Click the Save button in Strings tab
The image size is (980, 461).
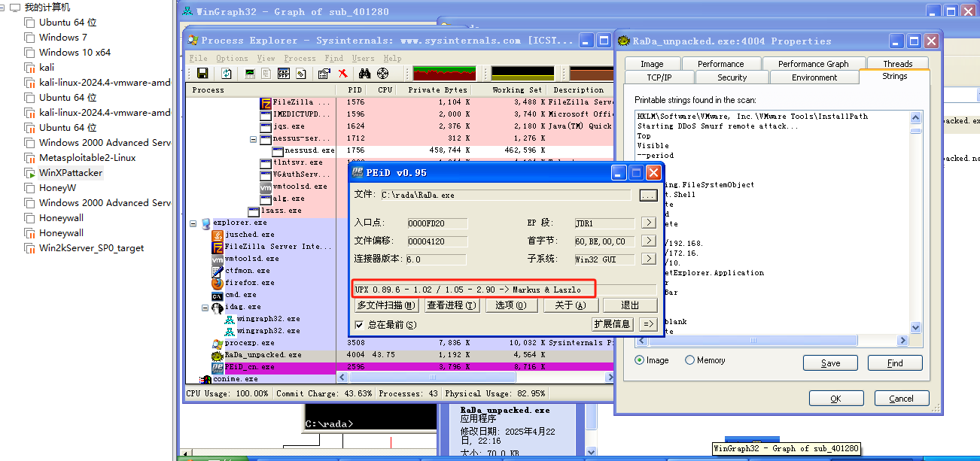pyautogui.click(x=830, y=363)
